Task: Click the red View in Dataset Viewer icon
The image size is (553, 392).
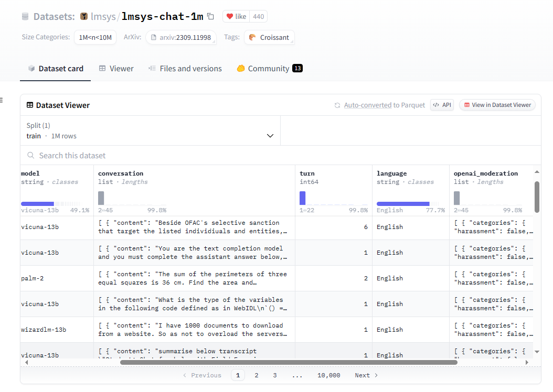Action: click(x=466, y=105)
